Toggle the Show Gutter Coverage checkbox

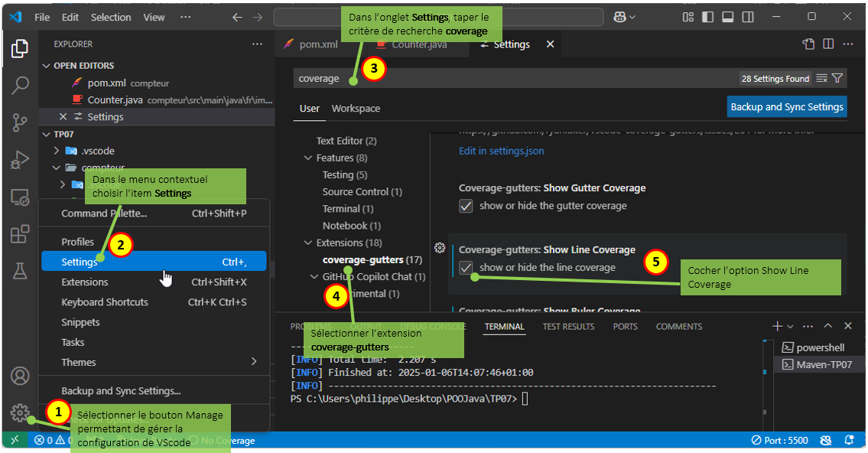[466, 206]
